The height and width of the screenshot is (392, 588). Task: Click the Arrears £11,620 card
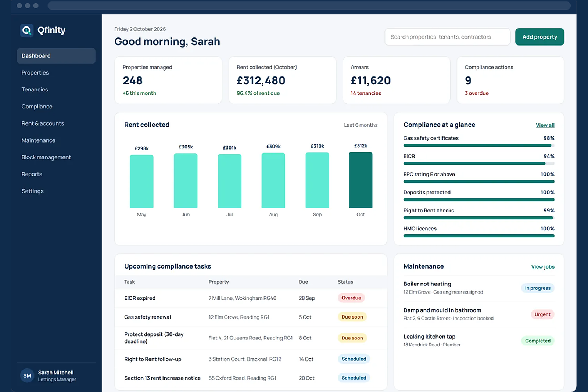click(396, 80)
